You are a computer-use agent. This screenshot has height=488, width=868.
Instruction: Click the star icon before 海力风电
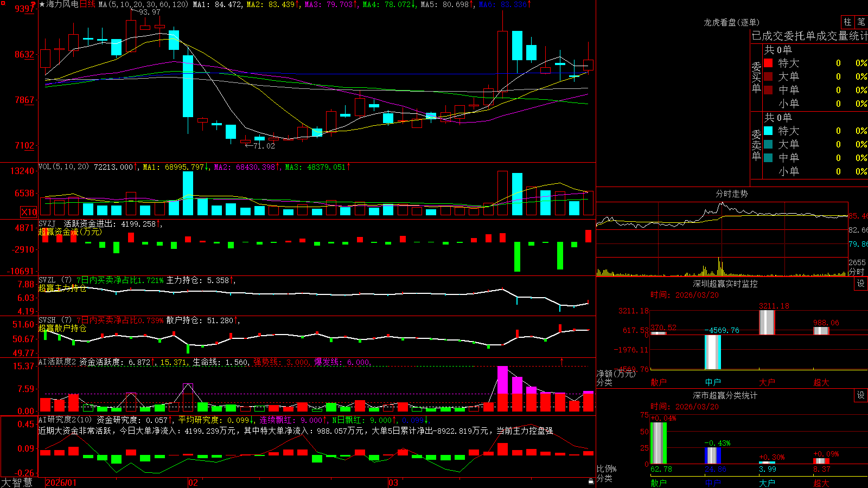(42, 4)
